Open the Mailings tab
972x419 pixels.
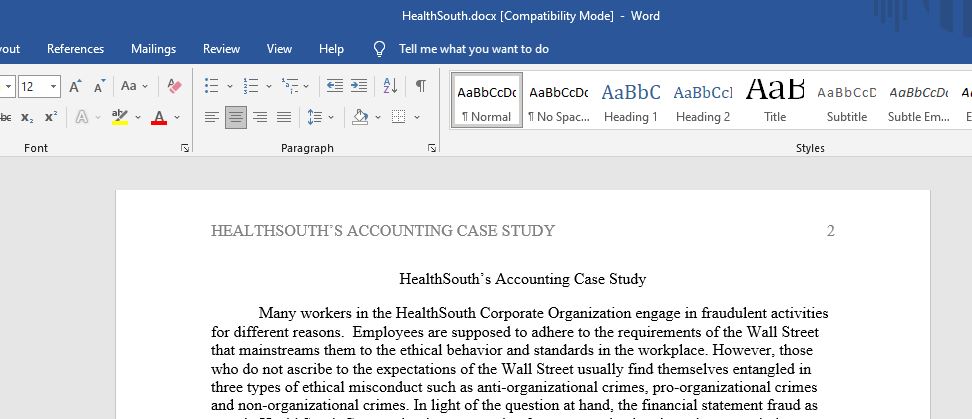click(x=153, y=49)
